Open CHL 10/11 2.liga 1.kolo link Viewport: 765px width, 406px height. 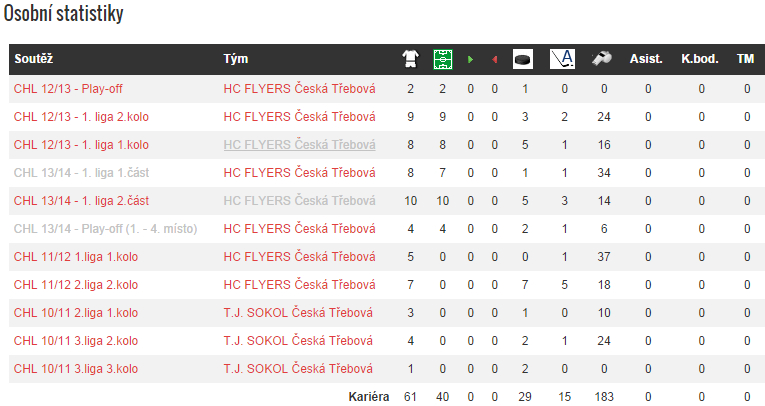pos(76,313)
